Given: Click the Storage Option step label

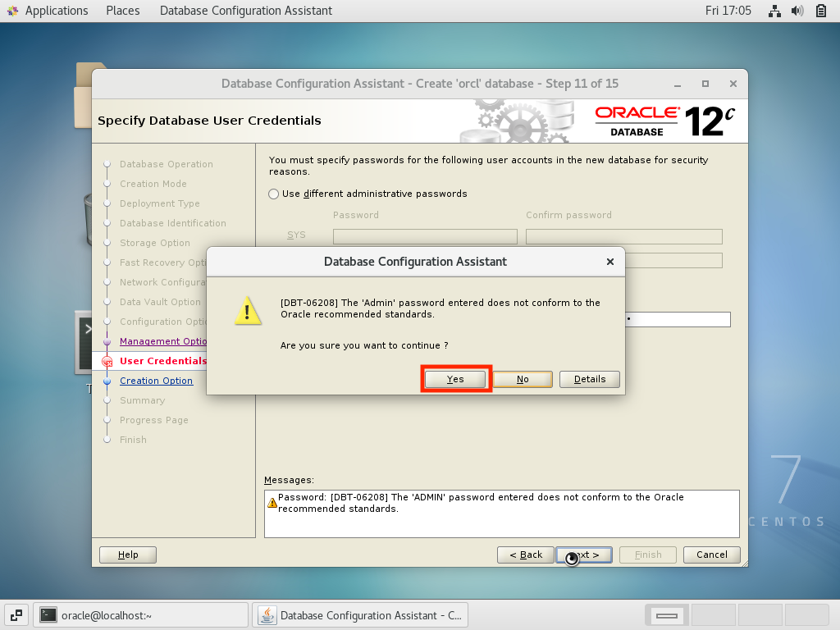Looking at the screenshot, I should pos(155,243).
